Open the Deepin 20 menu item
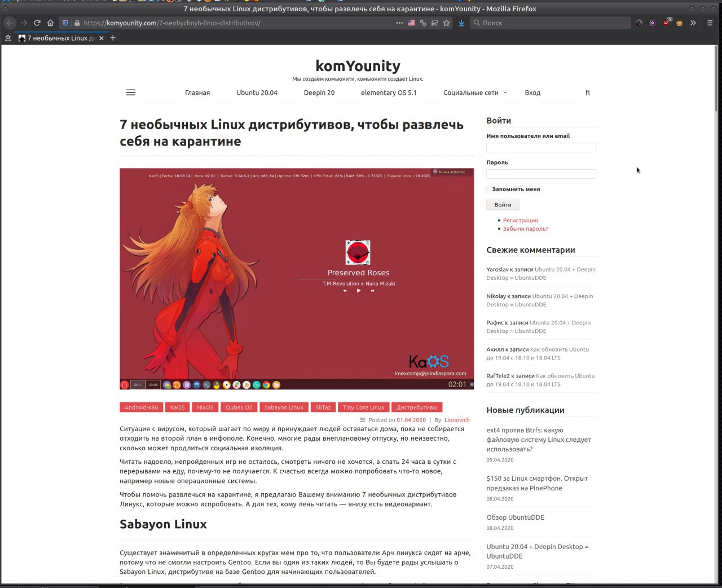Screen dimensions: 722x588 pos(319,93)
